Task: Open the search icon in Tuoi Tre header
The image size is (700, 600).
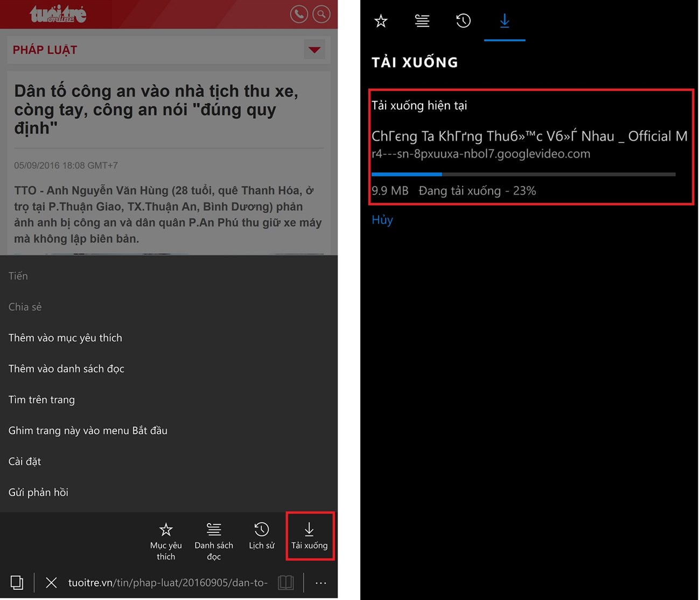Action: pos(321,14)
